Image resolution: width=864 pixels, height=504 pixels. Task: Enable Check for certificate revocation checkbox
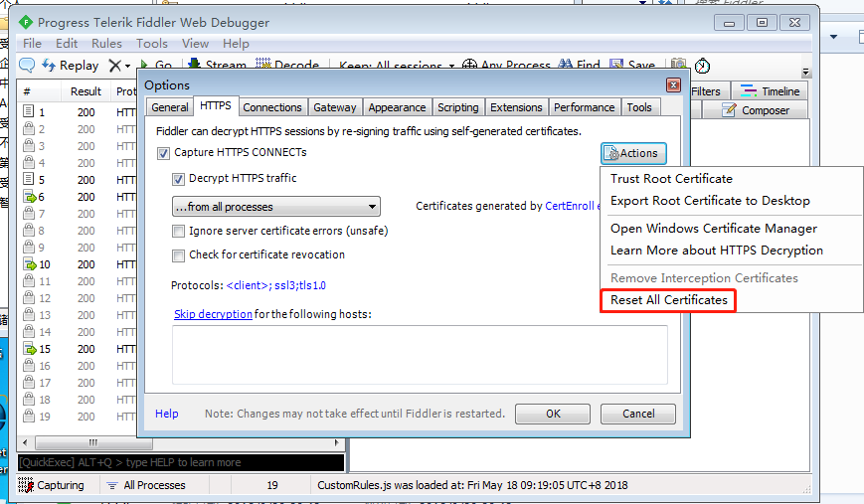pyautogui.click(x=178, y=255)
